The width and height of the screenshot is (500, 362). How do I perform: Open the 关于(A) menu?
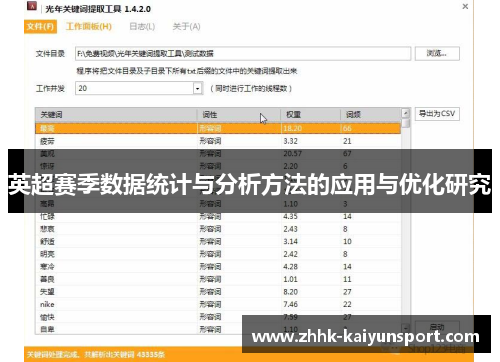pos(186,27)
